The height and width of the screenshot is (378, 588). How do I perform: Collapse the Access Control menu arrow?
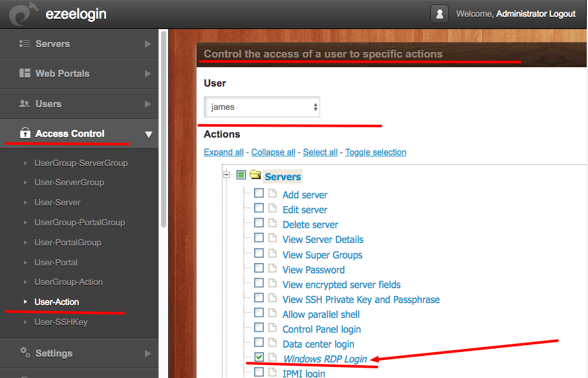tap(149, 134)
